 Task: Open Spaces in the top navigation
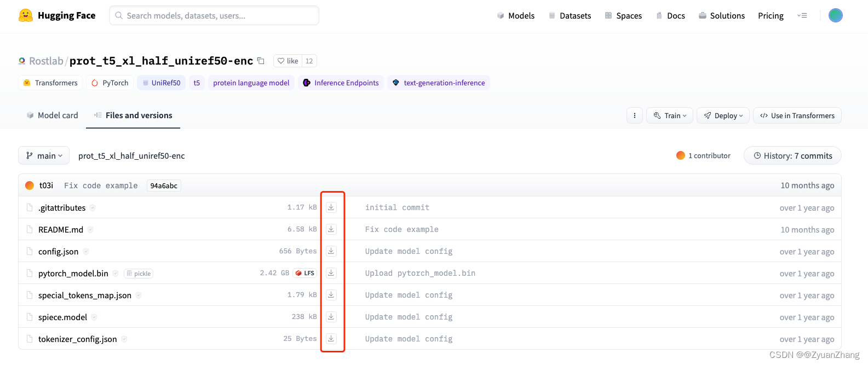(x=623, y=15)
